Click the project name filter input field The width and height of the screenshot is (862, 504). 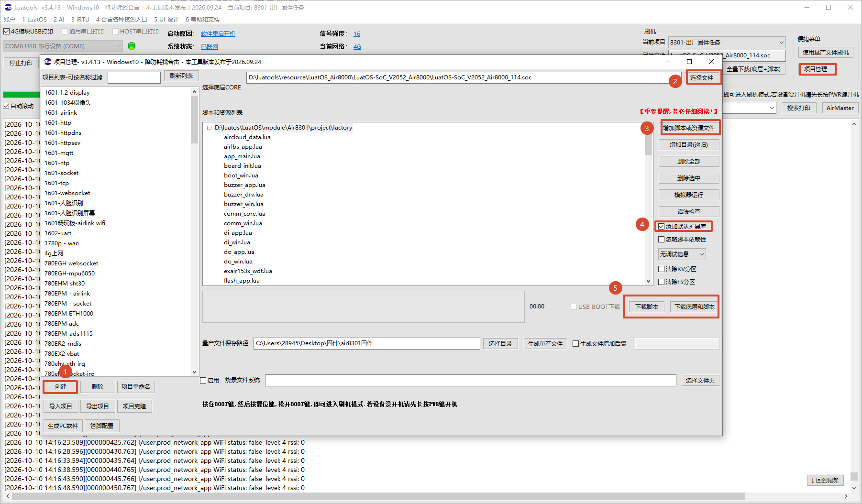[134, 77]
